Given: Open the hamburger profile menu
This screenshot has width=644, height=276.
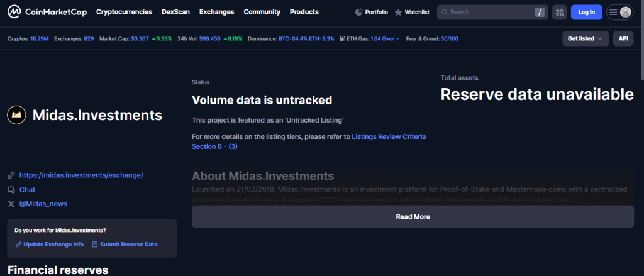Looking at the screenshot, I should point(619,12).
